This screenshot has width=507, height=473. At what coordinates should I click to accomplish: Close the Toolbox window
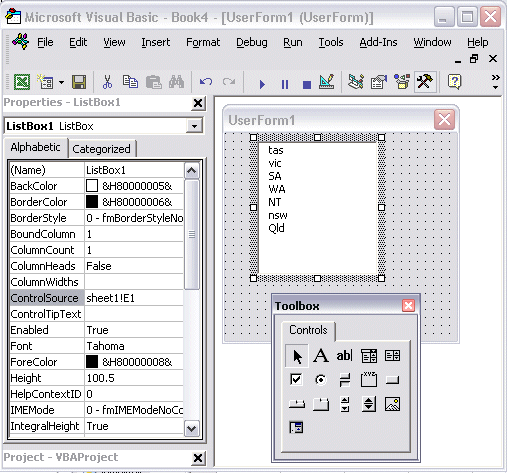click(x=408, y=306)
